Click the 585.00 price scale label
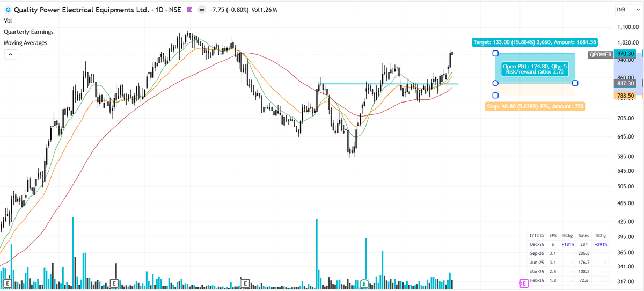The width and height of the screenshot is (644, 291). (x=626, y=156)
